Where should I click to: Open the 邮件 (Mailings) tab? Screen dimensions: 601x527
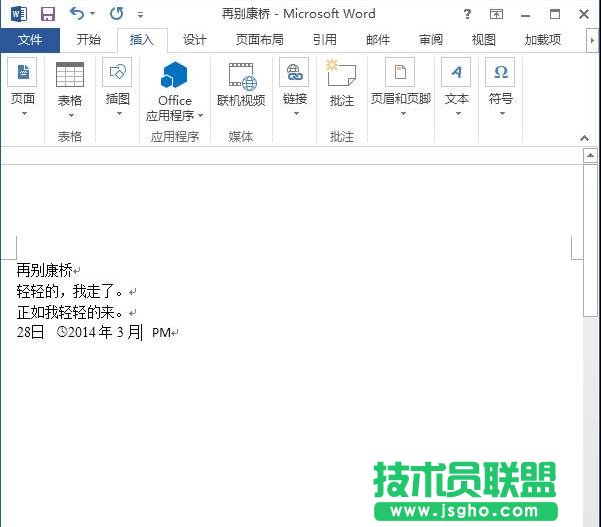point(378,39)
